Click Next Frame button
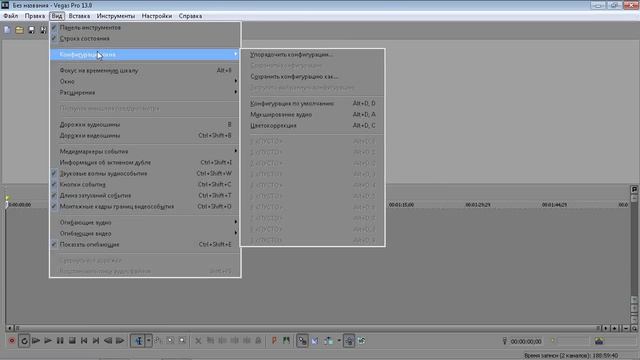 click(120, 341)
